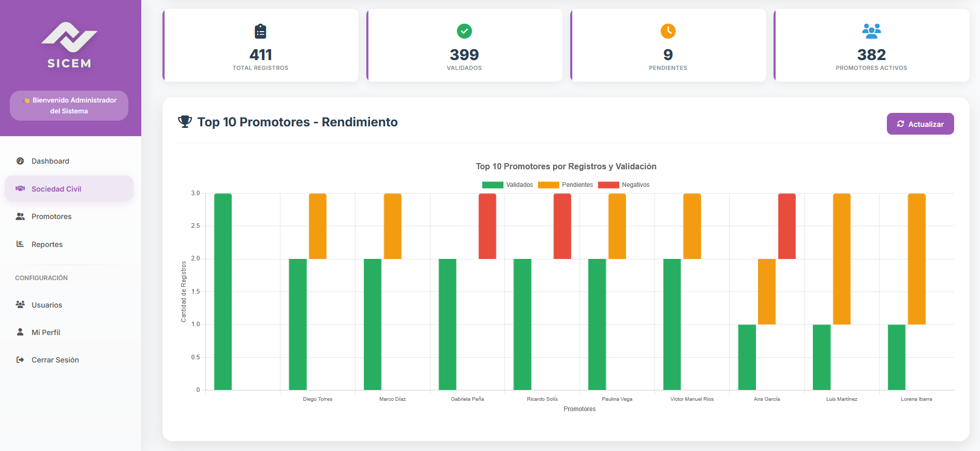Screen dimensions: 980x451
Task: Click the Bienvenido Administrador del Sistema banner
Action: click(x=69, y=106)
